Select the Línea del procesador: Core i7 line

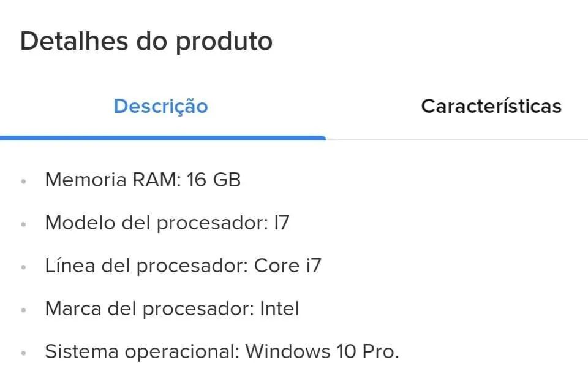[x=184, y=266]
